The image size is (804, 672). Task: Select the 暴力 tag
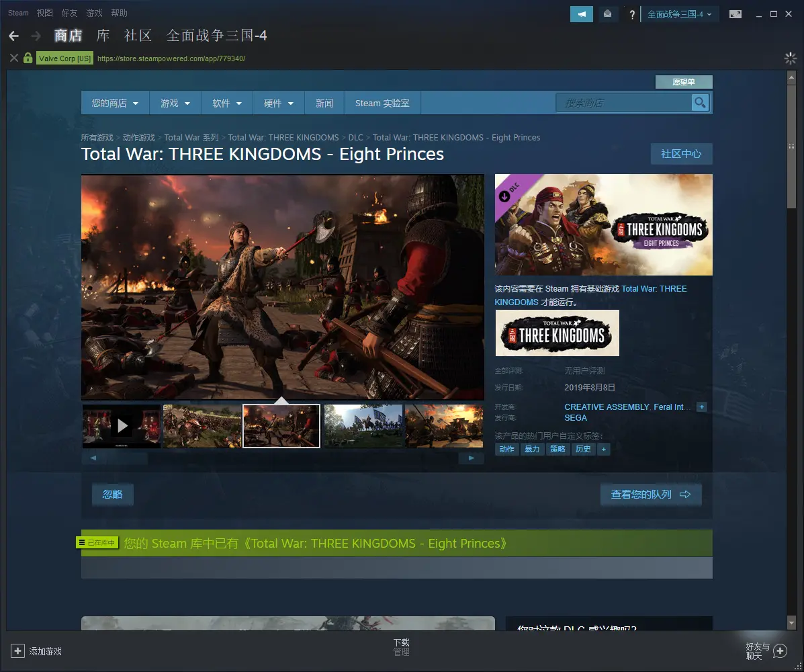click(532, 449)
